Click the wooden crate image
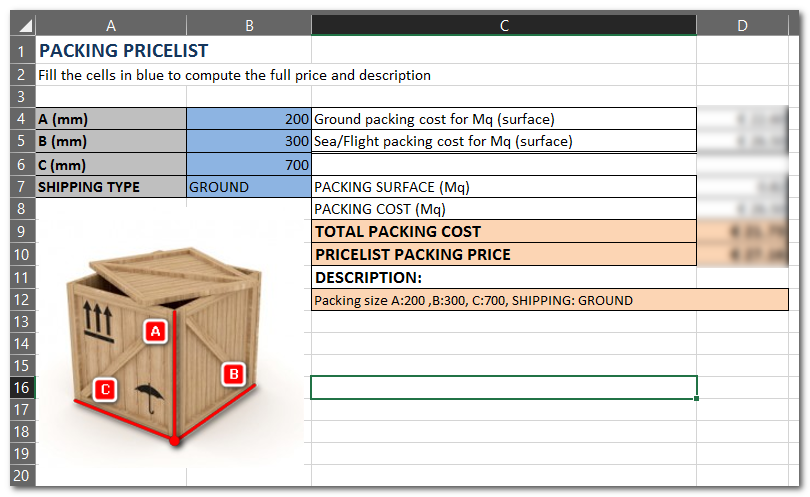Screen dimensions: 810x497 [x=165, y=346]
